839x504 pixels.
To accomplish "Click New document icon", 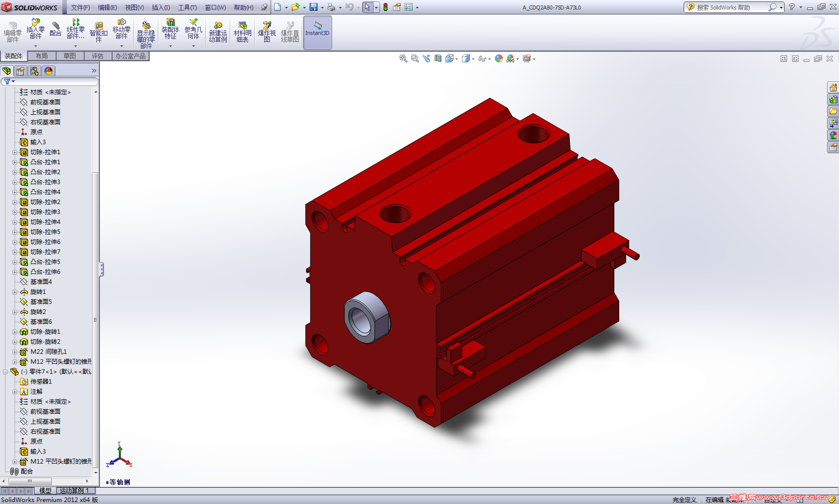I will 278,7.
